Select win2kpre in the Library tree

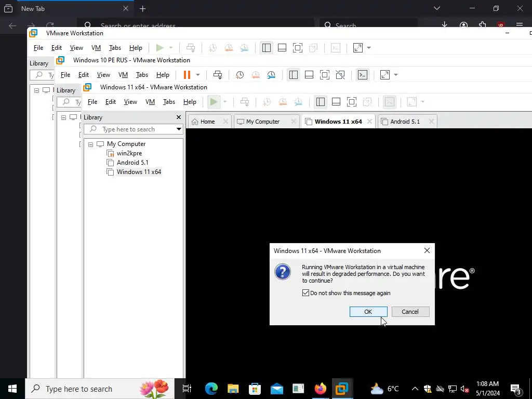click(x=129, y=153)
